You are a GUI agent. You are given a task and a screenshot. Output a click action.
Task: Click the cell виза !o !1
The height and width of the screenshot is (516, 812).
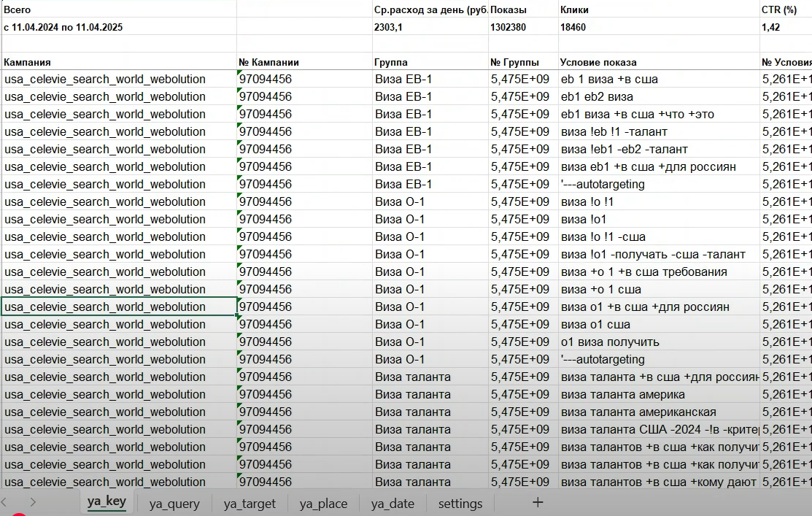pos(659,202)
